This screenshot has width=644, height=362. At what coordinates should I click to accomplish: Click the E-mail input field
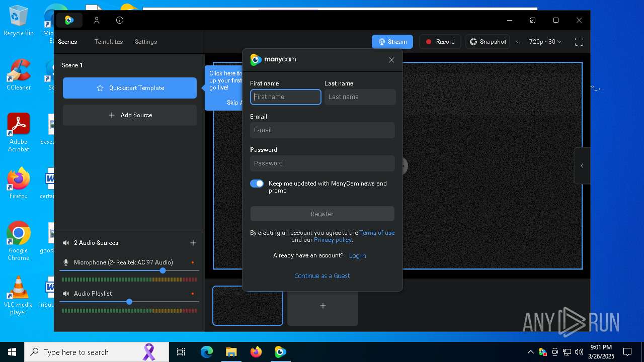[322, 130]
